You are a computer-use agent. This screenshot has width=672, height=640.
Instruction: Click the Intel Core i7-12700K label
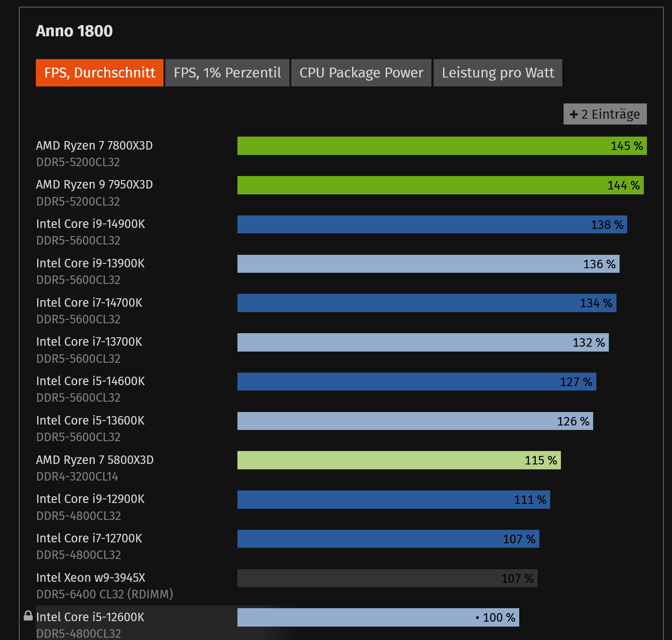pos(89,538)
